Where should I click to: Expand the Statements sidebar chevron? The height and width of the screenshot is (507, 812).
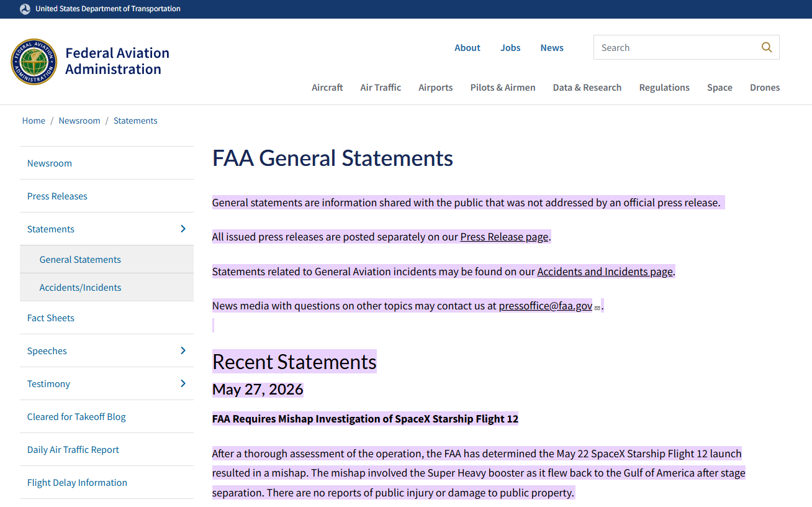pyautogui.click(x=183, y=229)
